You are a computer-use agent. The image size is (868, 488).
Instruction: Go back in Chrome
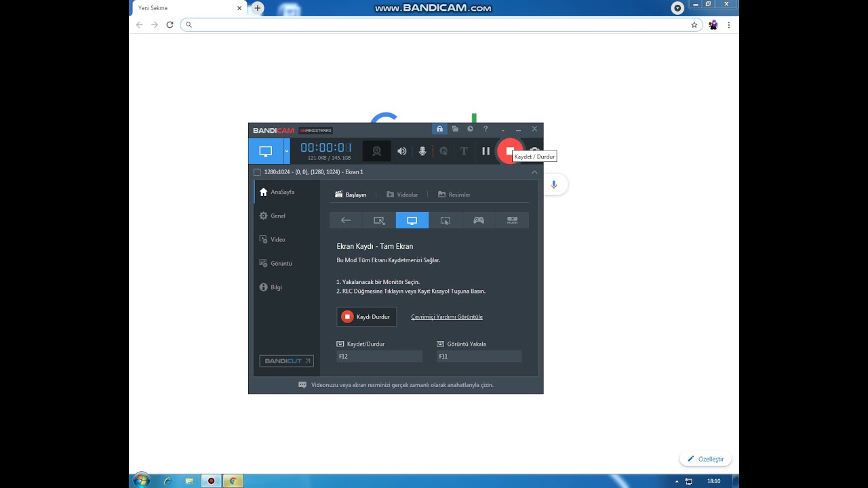(x=140, y=24)
